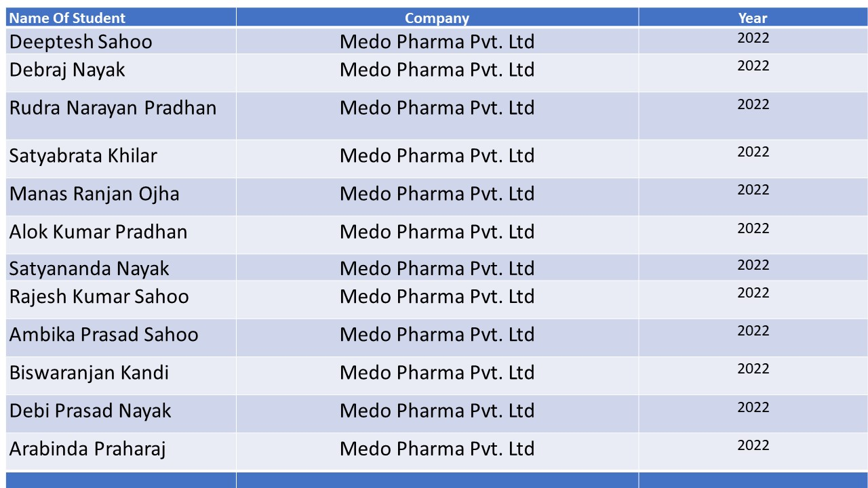Click the company cell in Satyabrata Khilar row
This screenshot has height=488, width=868.
pyautogui.click(x=437, y=159)
